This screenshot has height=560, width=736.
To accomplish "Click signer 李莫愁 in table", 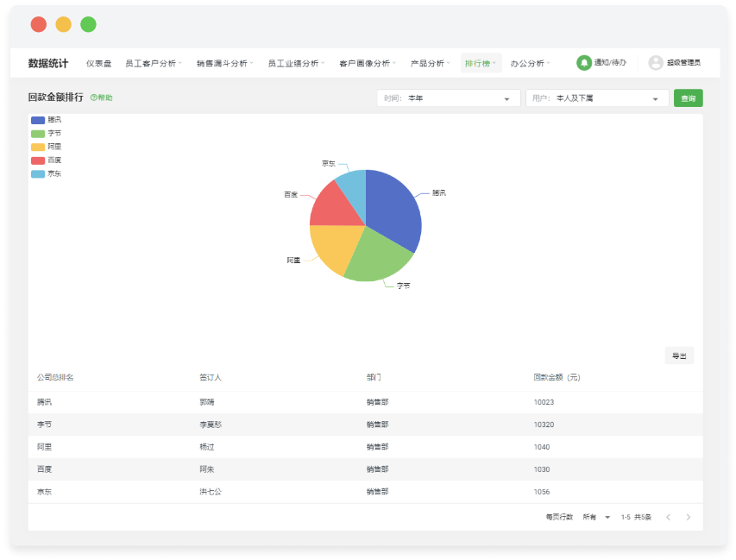I will pos(211,425).
